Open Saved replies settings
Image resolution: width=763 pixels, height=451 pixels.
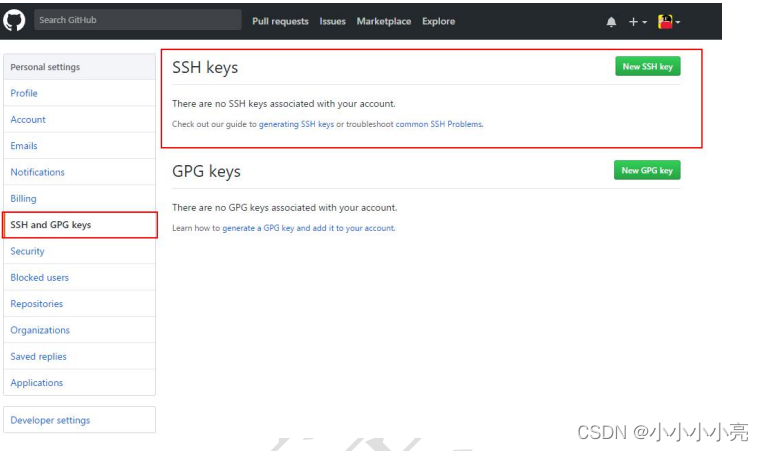pyautogui.click(x=79, y=356)
